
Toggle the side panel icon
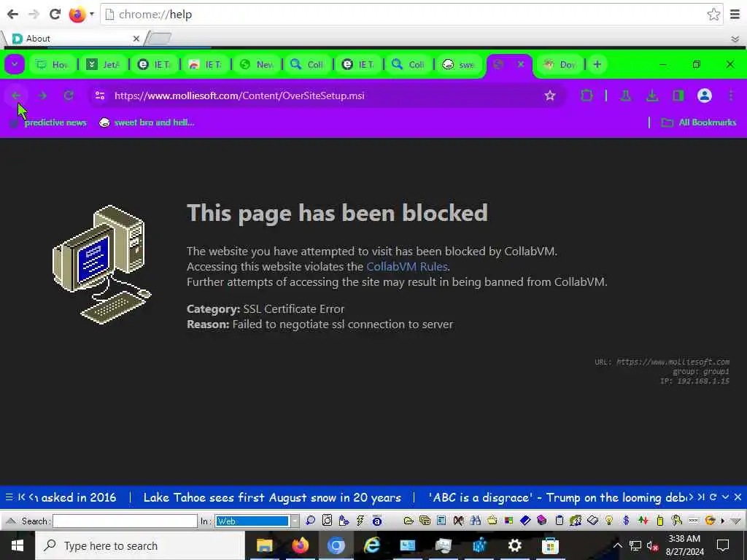point(678,96)
